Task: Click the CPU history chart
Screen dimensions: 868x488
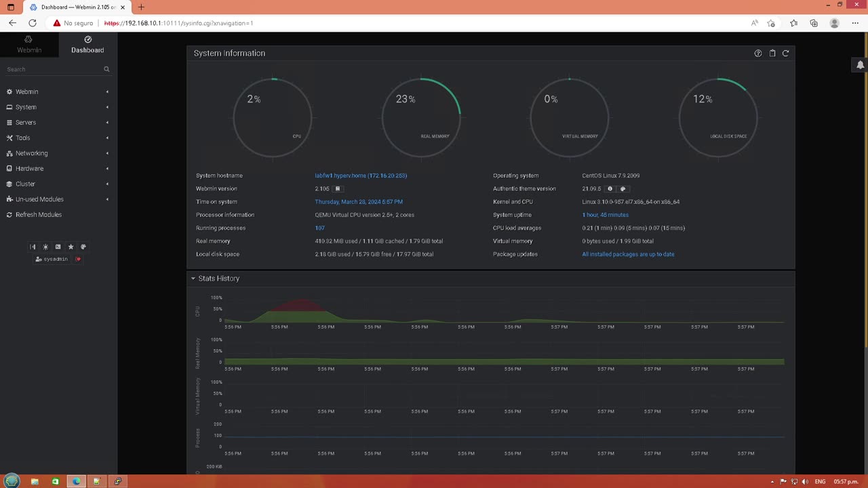Action: [x=504, y=310]
